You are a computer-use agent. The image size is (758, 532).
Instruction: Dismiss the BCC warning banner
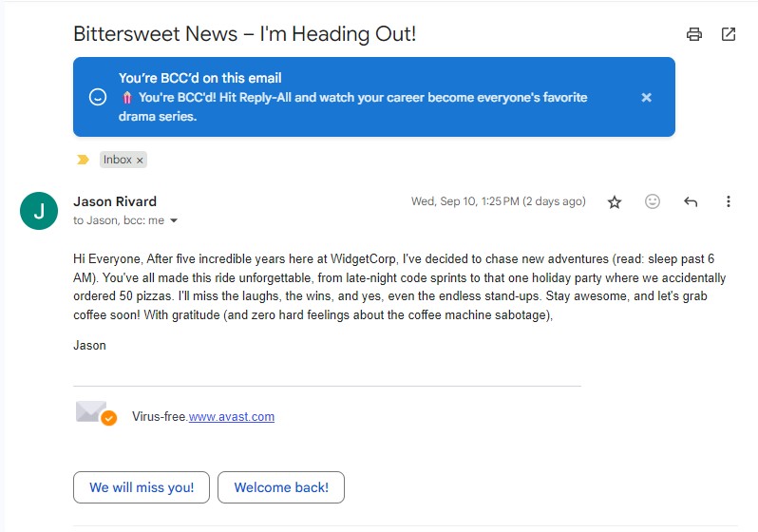(x=646, y=97)
